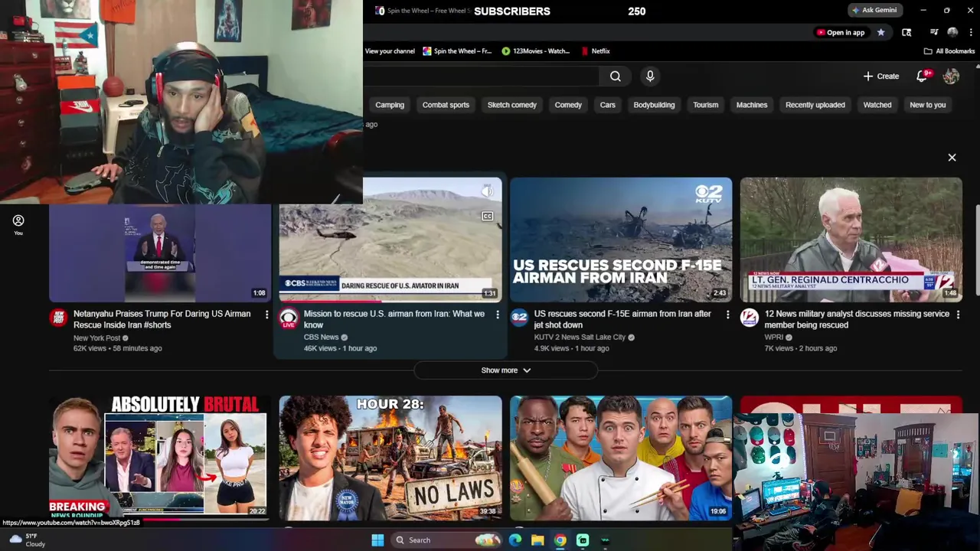The image size is (980, 551).
Task: Click Open in app button
Action: [x=841, y=32]
